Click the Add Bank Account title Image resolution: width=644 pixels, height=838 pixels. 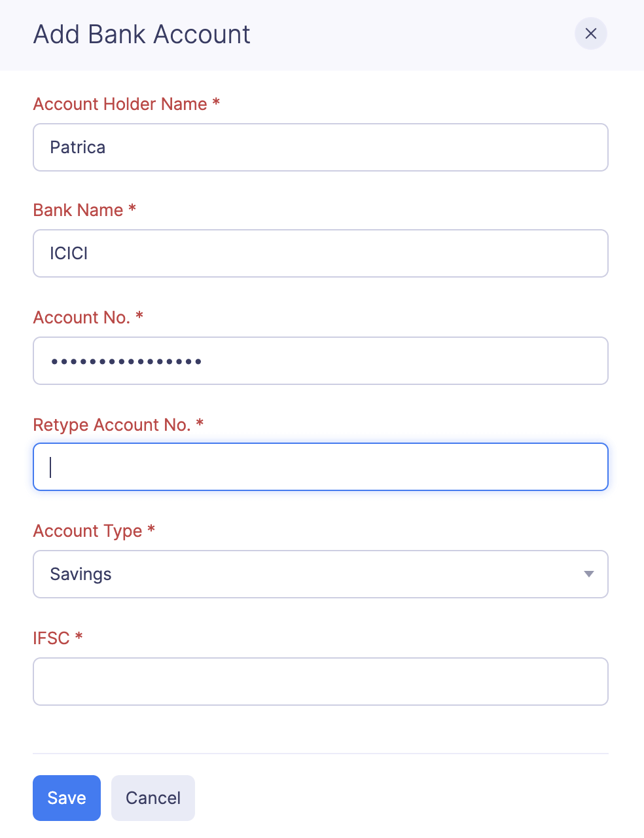tap(141, 34)
